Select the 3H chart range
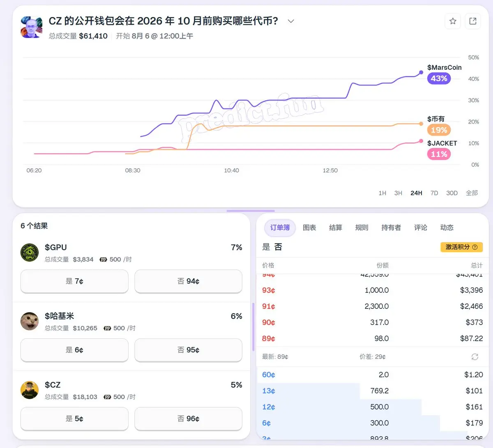 398,193
